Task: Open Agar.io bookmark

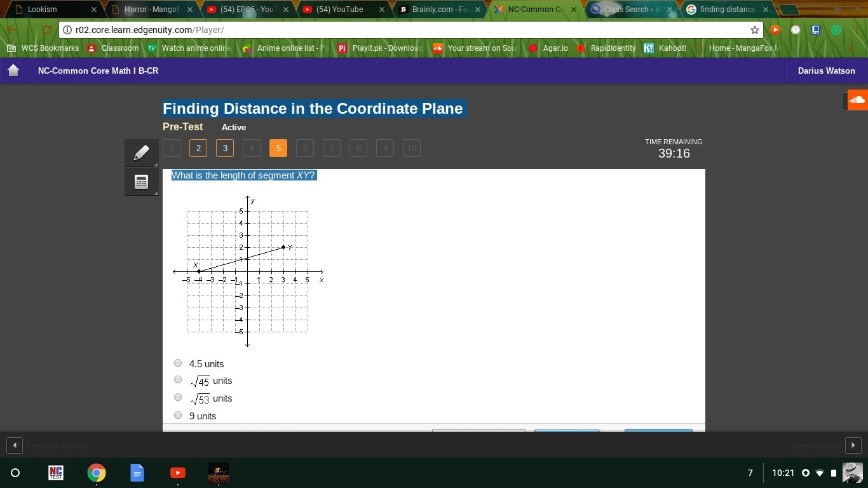Action: pos(548,48)
